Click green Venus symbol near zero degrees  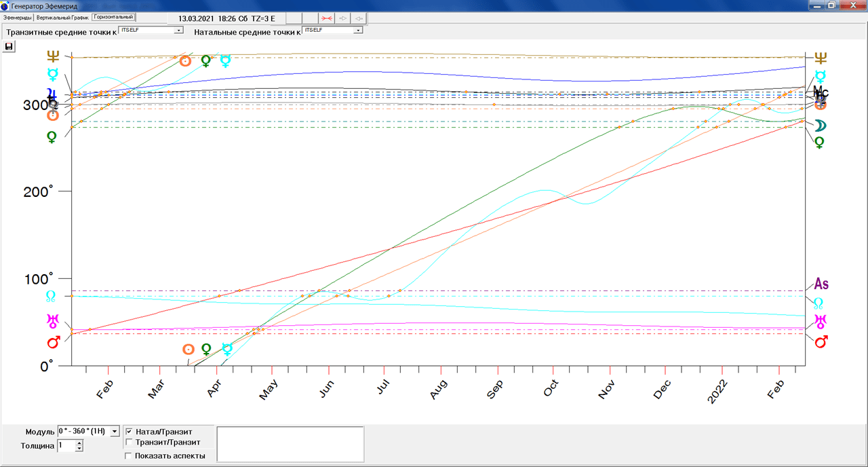tap(207, 350)
